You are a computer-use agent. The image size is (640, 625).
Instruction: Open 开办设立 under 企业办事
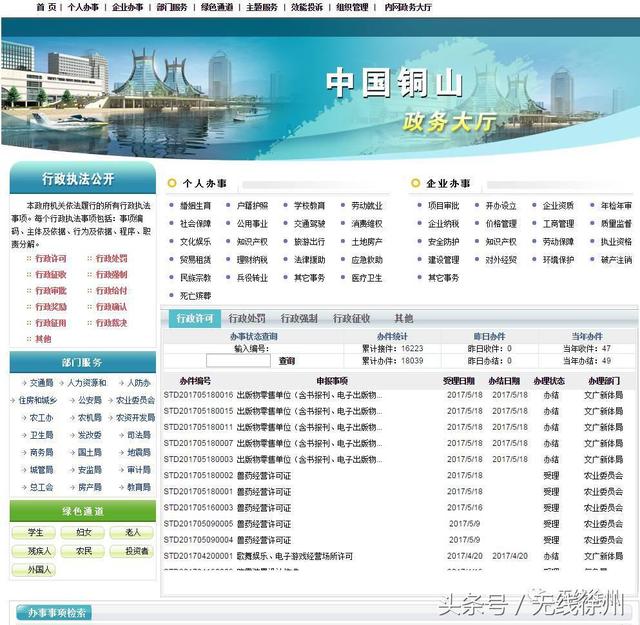pyautogui.click(x=501, y=206)
